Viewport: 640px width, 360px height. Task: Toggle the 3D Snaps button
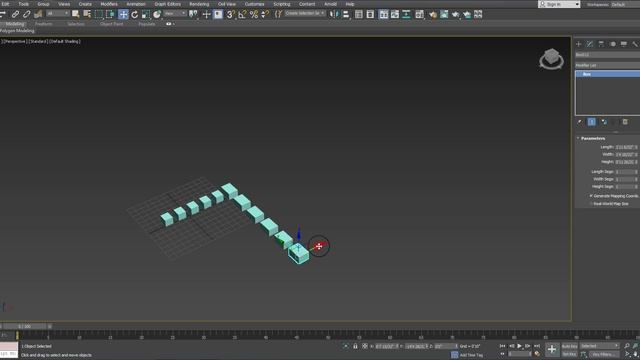(231, 14)
